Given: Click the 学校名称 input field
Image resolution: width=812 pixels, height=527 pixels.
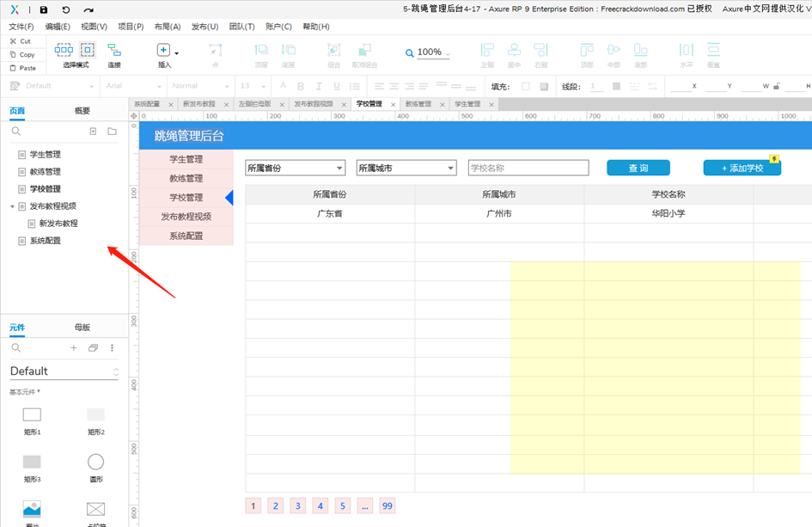Looking at the screenshot, I should coord(528,168).
